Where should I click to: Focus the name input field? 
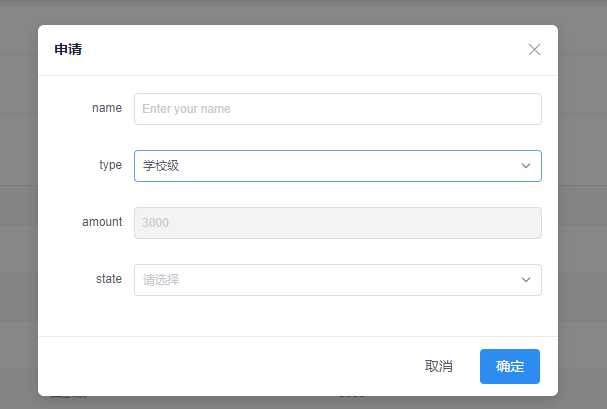338,109
